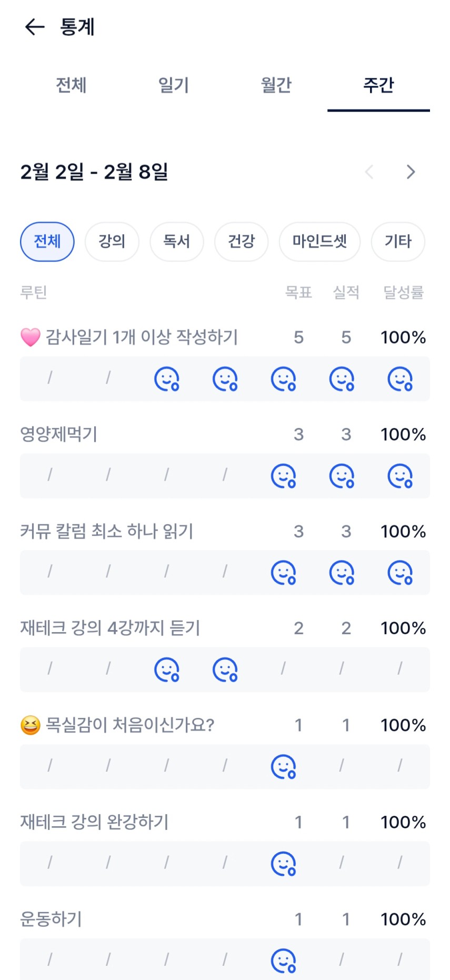
Task: Choose the 건강 category chip
Action: click(x=242, y=242)
